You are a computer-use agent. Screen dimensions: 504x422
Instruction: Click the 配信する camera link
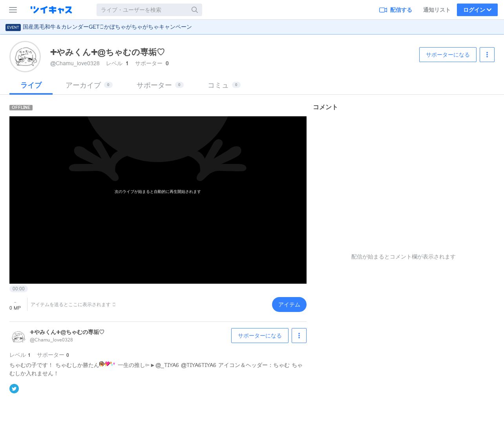point(395,10)
